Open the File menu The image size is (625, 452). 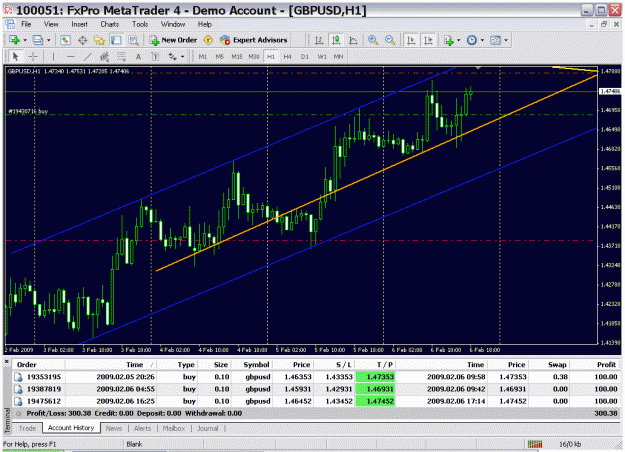click(x=26, y=24)
